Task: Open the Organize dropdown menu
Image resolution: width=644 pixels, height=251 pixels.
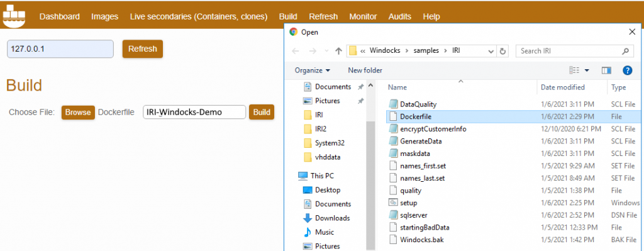Action: pyautogui.click(x=312, y=70)
